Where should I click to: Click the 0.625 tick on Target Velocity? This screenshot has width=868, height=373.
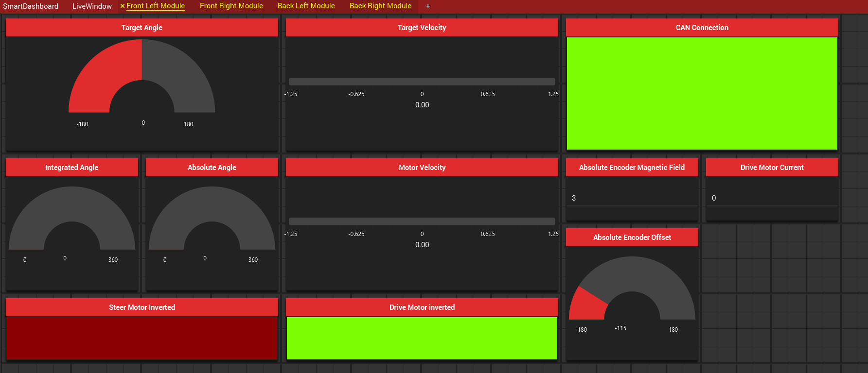pyautogui.click(x=488, y=94)
